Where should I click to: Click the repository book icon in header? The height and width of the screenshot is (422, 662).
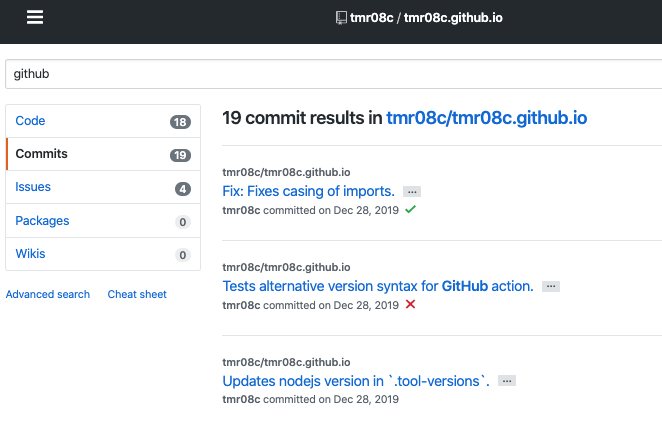tap(341, 18)
